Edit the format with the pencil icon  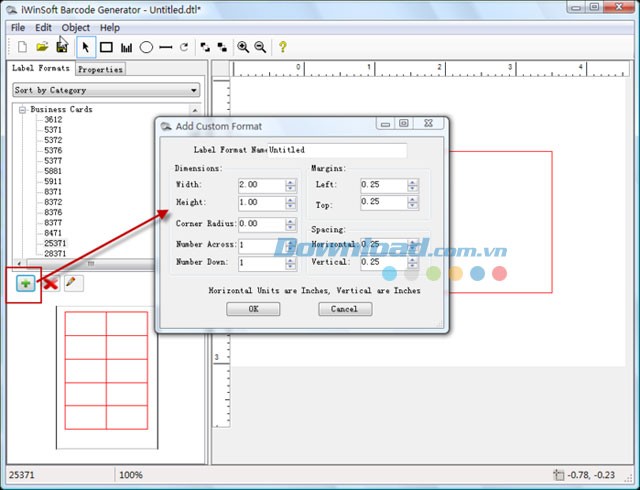(73, 283)
